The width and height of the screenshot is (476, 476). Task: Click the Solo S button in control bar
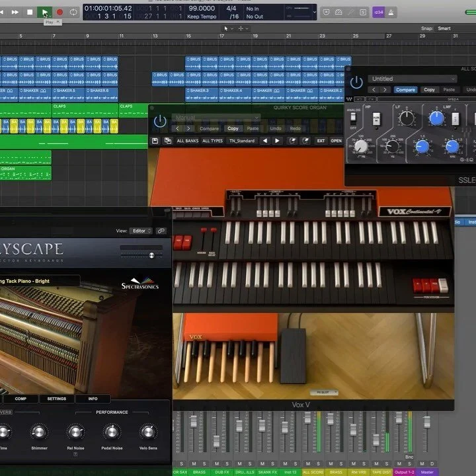coord(363,12)
